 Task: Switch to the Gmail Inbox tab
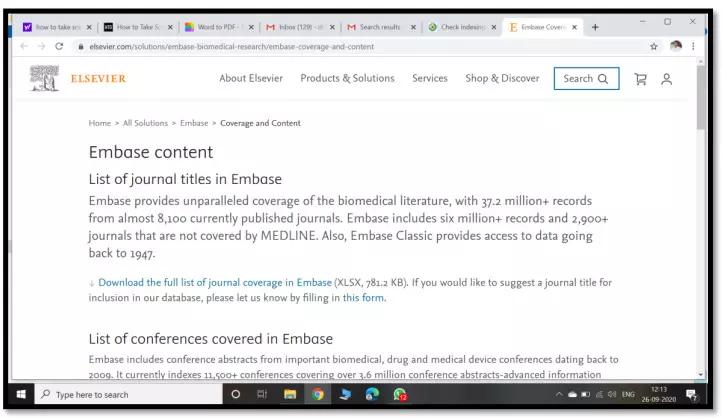(295, 27)
